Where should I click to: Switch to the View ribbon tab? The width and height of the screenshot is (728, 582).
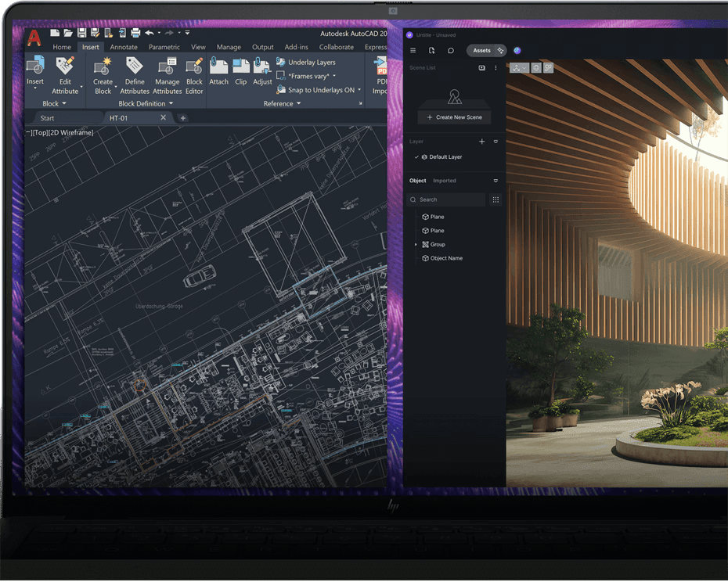[198, 47]
